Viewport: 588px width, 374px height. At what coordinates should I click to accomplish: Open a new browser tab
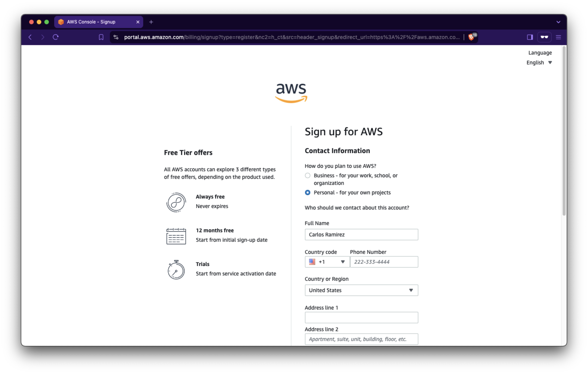click(x=151, y=22)
